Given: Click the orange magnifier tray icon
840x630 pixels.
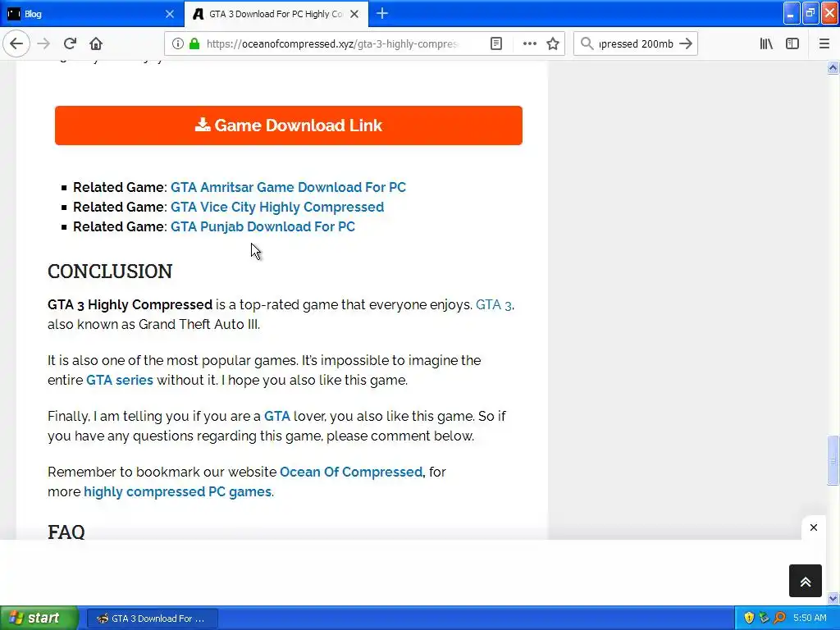Looking at the screenshot, I should tap(779, 618).
